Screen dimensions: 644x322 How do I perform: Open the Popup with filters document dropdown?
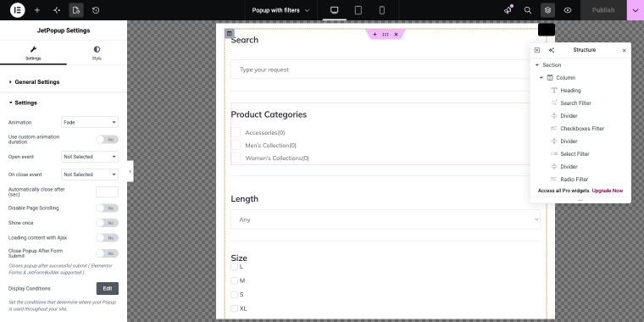pyautogui.click(x=280, y=10)
